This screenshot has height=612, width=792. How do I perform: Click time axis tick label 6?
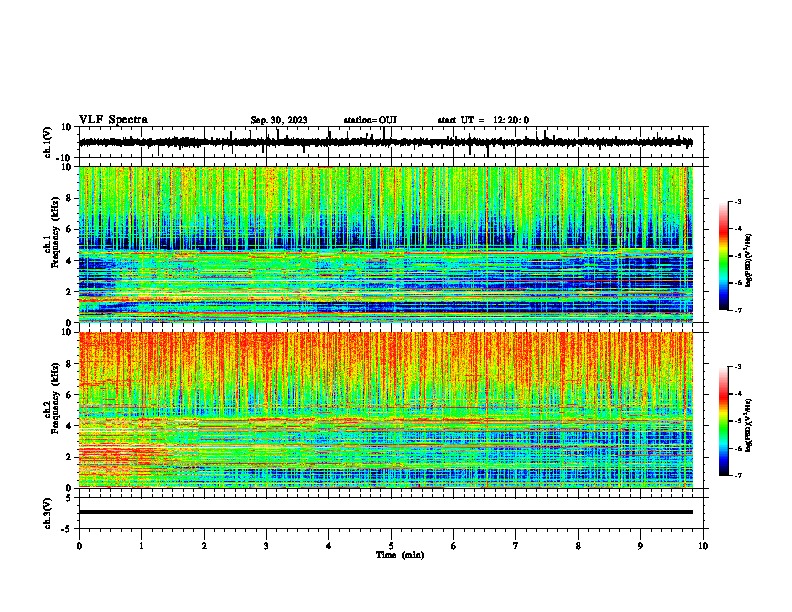tap(454, 546)
